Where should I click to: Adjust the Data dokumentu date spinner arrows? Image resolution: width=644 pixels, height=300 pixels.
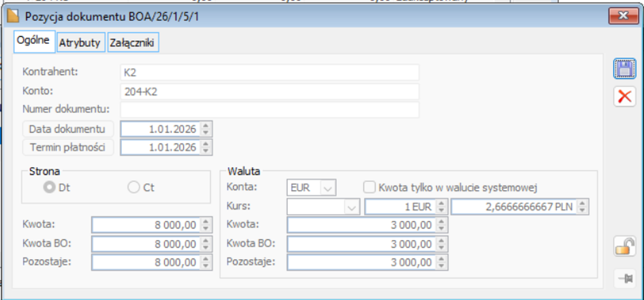click(x=206, y=129)
